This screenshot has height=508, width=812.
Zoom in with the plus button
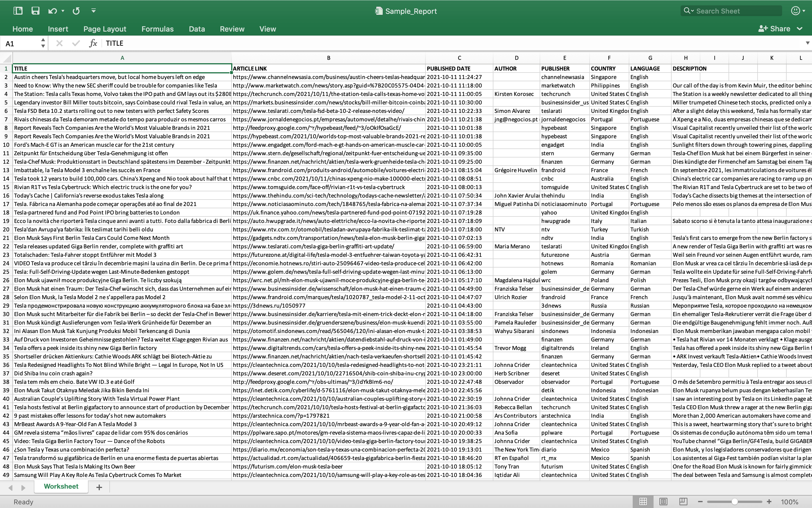[x=769, y=502]
